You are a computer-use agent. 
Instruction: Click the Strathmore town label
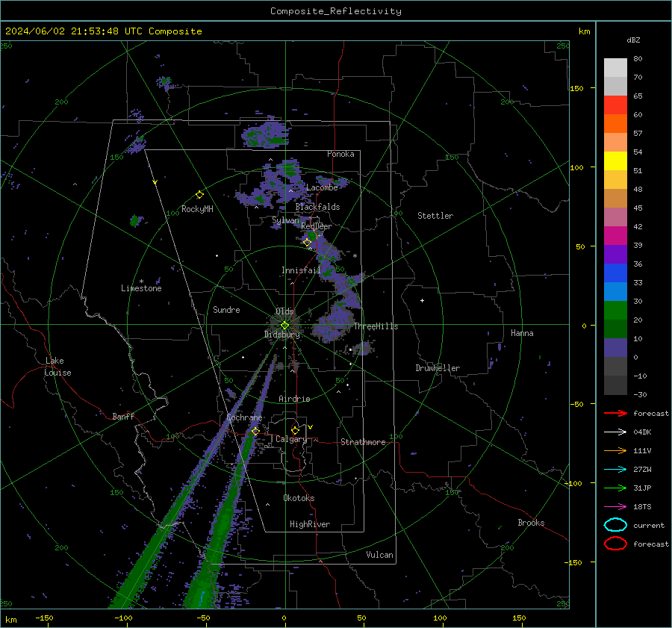coord(363,442)
